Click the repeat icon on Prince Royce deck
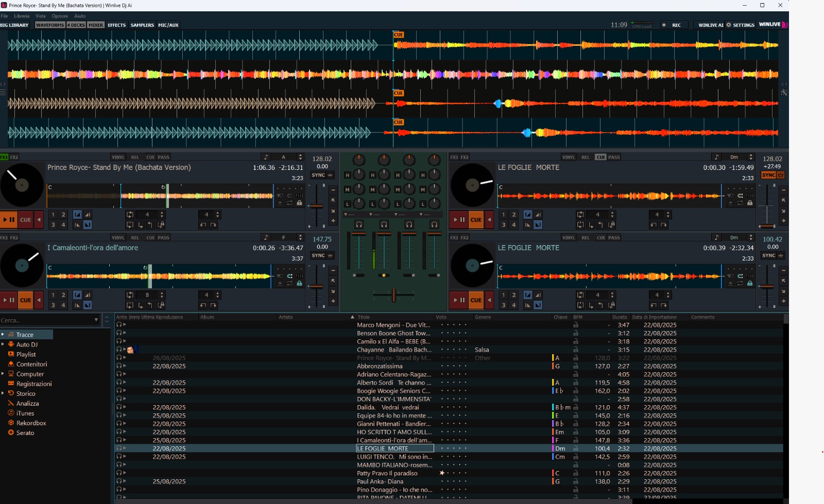824x504 pixels. pyautogui.click(x=289, y=203)
